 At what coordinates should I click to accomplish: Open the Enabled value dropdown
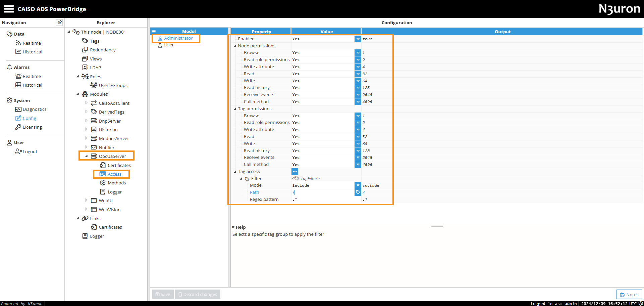(358, 39)
